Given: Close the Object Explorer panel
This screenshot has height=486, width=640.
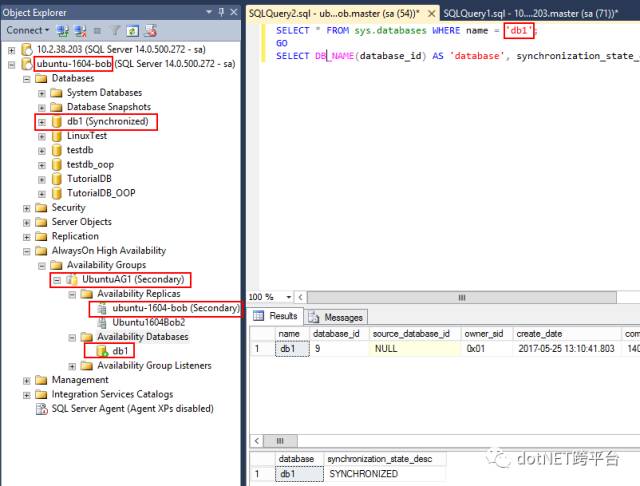Looking at the screenshot, I should tap(234, 12).
